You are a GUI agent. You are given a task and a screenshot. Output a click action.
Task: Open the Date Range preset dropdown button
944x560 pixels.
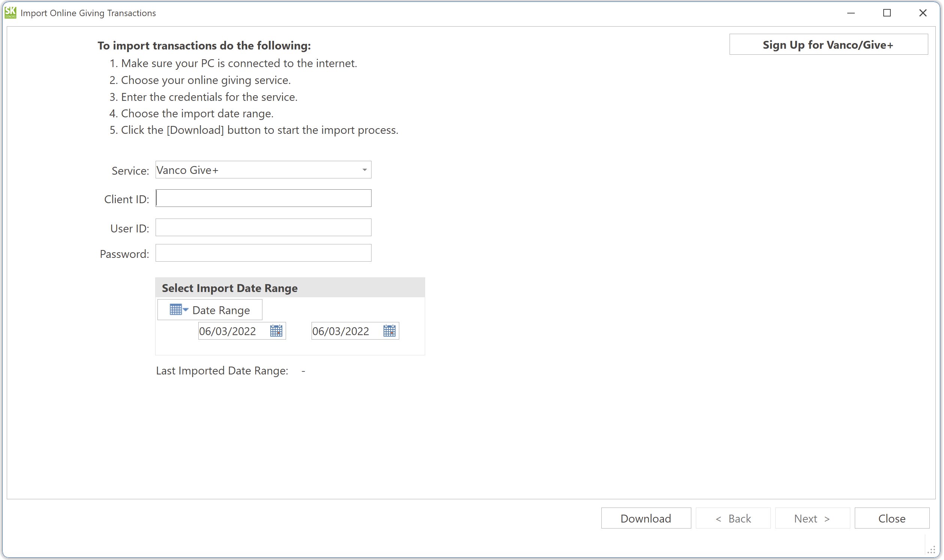[210, 310]
